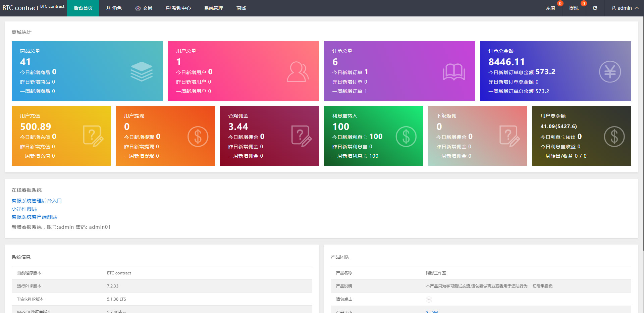Image resolution: width=644 pixels, height=313 pixels.
Task: Click the 一周转出/收益 0 / 0 text
Action: click(563, 156)
